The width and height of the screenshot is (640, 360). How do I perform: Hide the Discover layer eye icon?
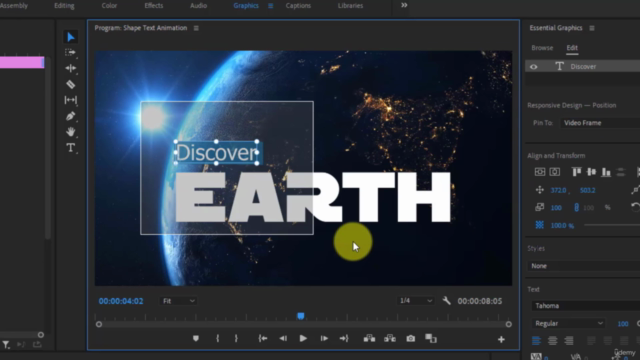(533, 67)
